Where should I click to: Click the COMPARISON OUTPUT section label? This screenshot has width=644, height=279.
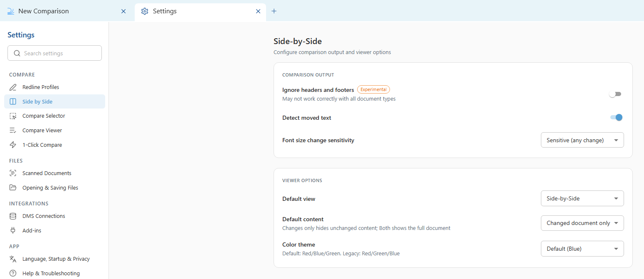pos(308,75)
